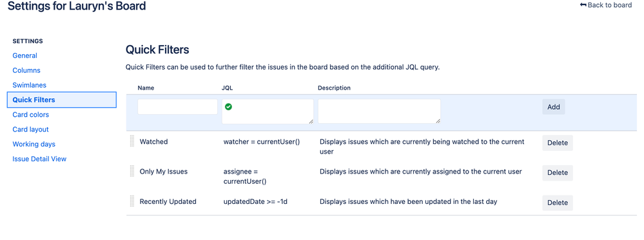Delete the Only My Issues filter
Viewport: 644px width, 240px height.
(x=558, y=173)
